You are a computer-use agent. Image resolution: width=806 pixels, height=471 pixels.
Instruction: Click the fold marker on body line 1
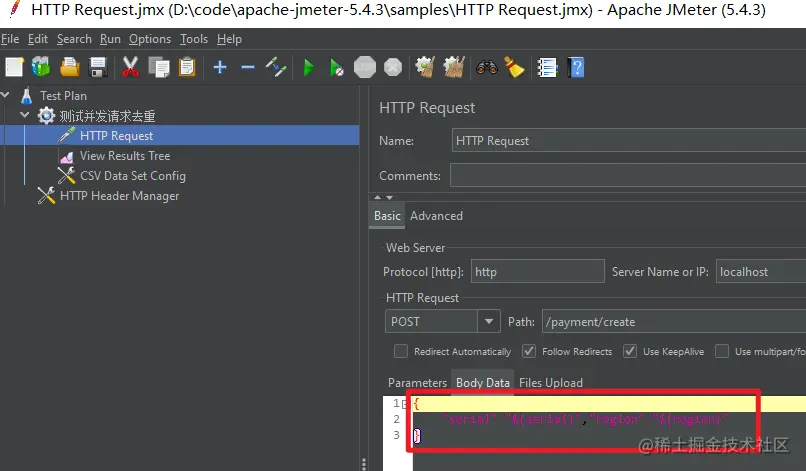[x=405, y=404]
